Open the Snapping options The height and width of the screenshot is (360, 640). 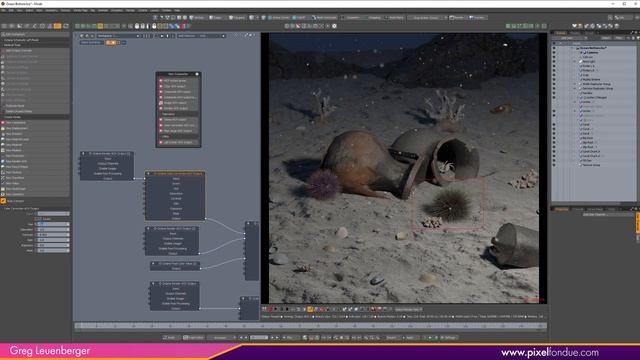(x=375, y=18)
